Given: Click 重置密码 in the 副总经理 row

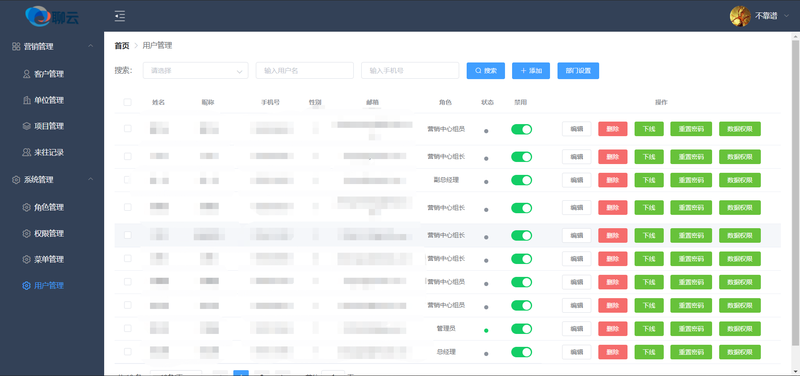Looking at the screenshot, I should (x=691, y=180).
